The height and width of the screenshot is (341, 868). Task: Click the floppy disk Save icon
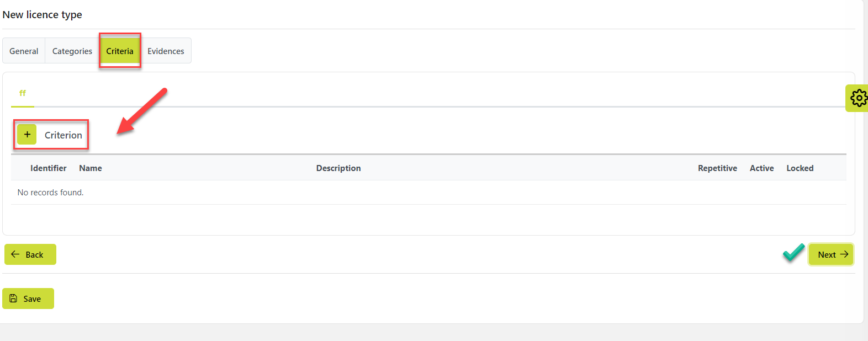(x=14, y=299)
